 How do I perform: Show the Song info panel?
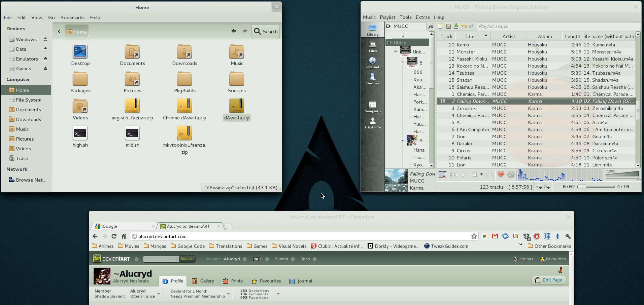point(372,107)
